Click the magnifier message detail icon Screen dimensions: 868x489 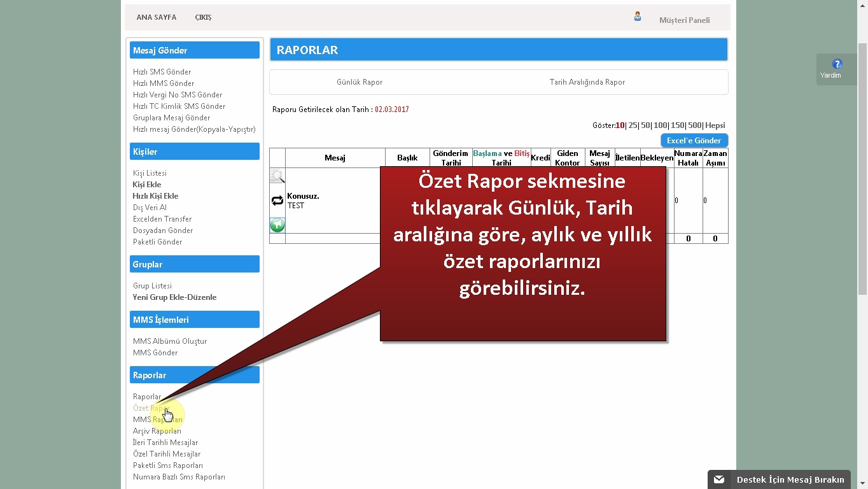[277, 176]
